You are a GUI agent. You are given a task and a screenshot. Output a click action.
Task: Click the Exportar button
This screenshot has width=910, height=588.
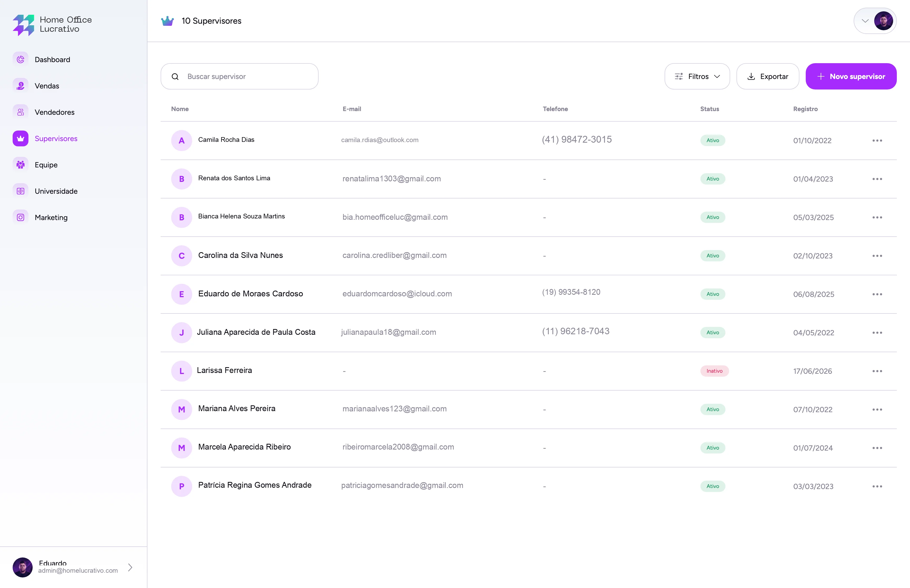point(768,76)
